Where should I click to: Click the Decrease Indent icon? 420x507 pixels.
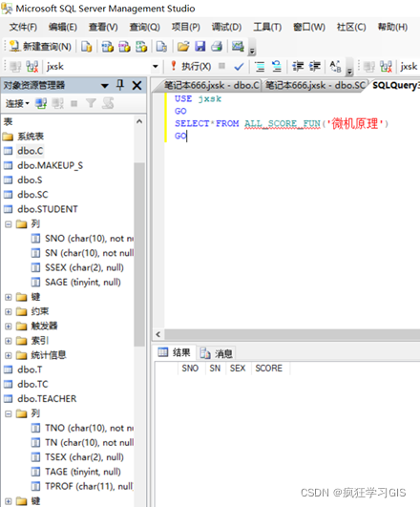[x=298, y=66]
